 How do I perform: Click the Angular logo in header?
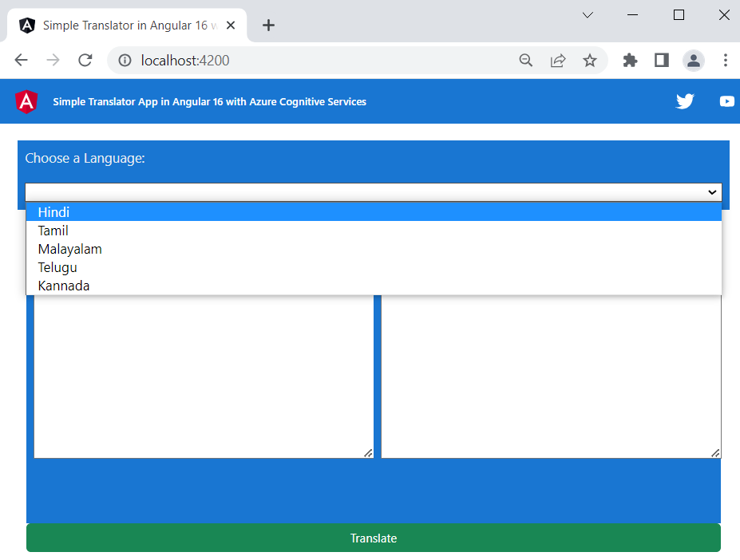(x=26, y=101)
